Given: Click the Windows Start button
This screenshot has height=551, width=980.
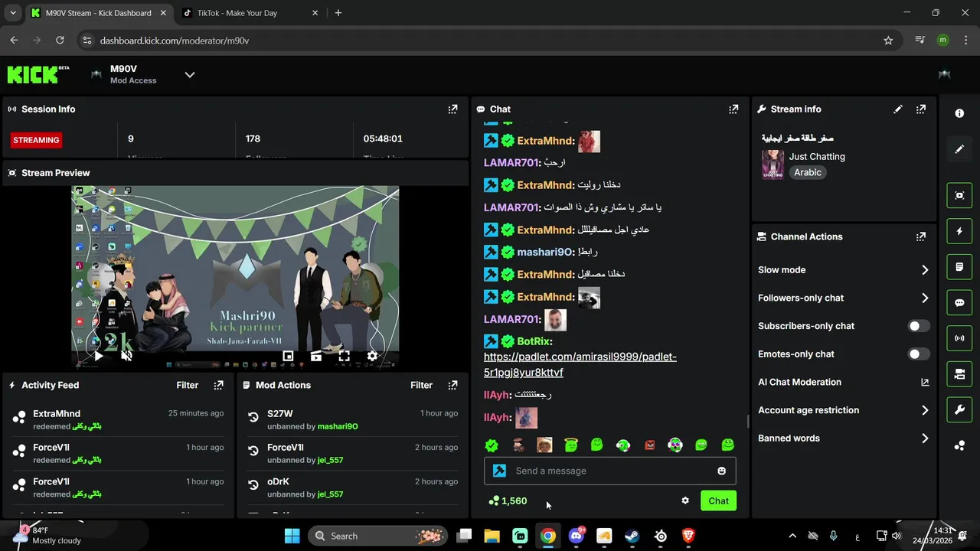Looking at the screenshot, I should coord(292,536).
